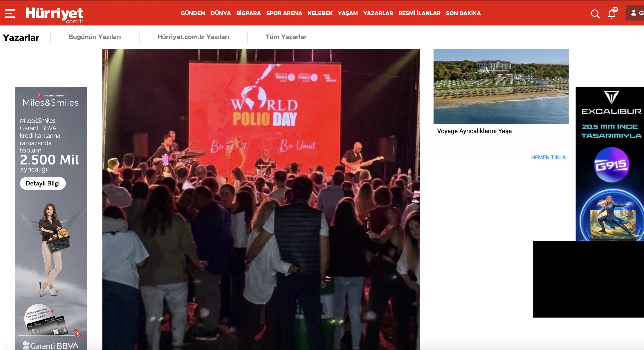Open the Voyage beach resort thumbnail
Image resolution: width=644 pixels, height=350 pixels.
coord(501,87)
